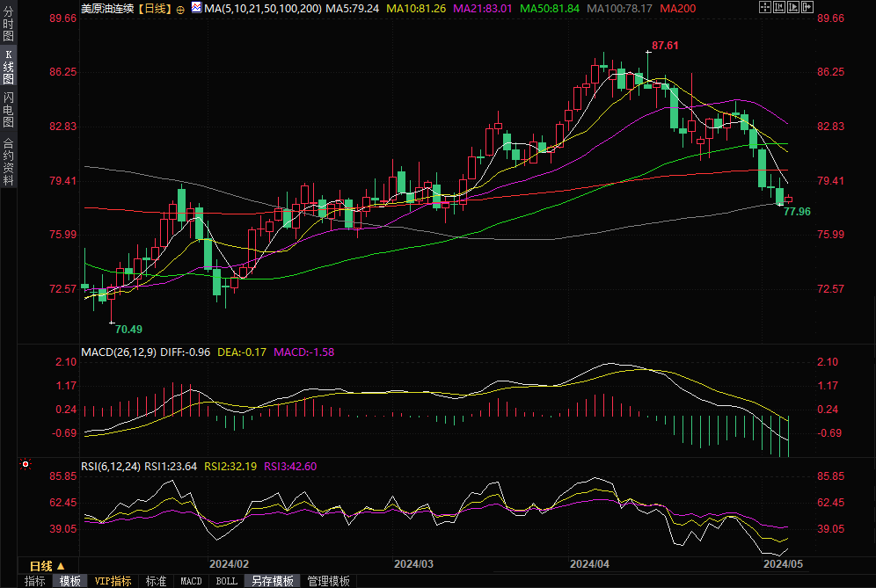Image resolution: width=876 pixels, height=588 pixels.
Task: Choose the 标准 template
Action: coord(157,581)
